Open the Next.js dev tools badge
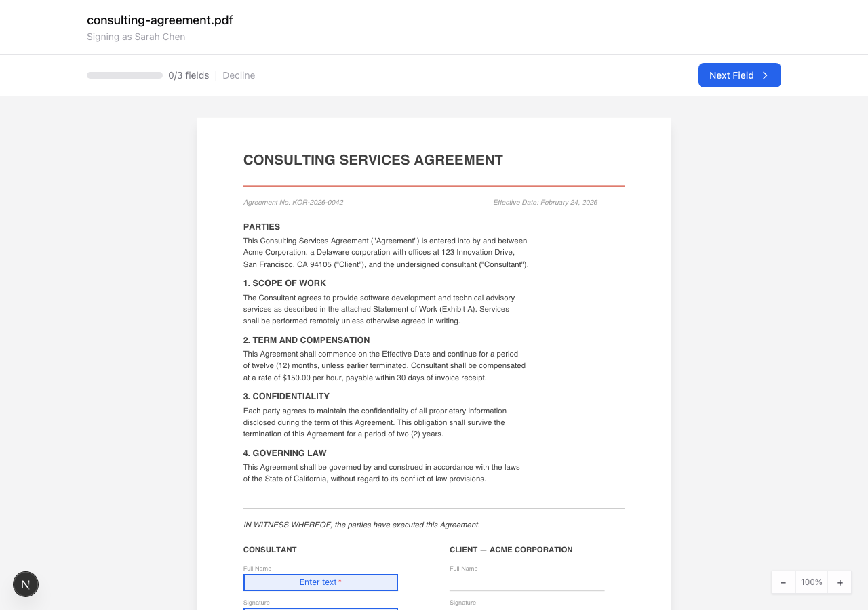 click(x=26, y=584)
